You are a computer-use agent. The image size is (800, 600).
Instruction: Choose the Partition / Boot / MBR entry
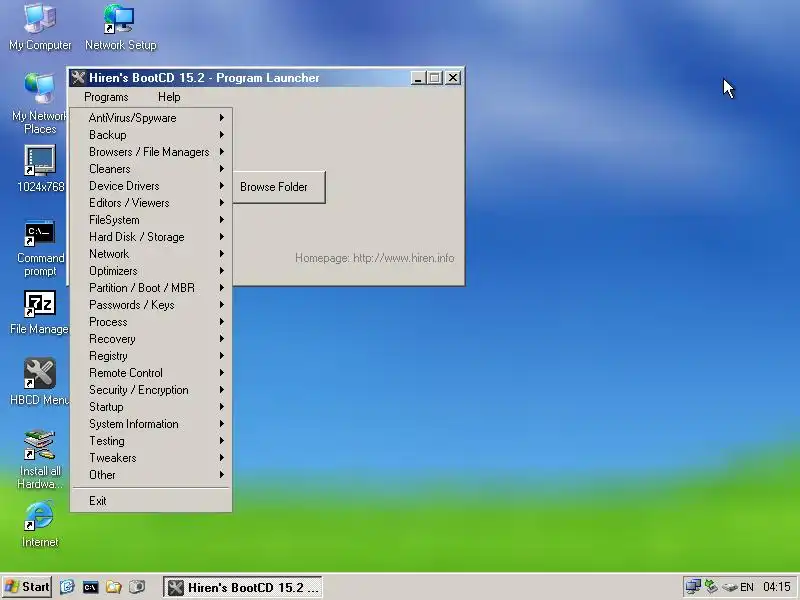pyautogui.click(x=151, y=288)
